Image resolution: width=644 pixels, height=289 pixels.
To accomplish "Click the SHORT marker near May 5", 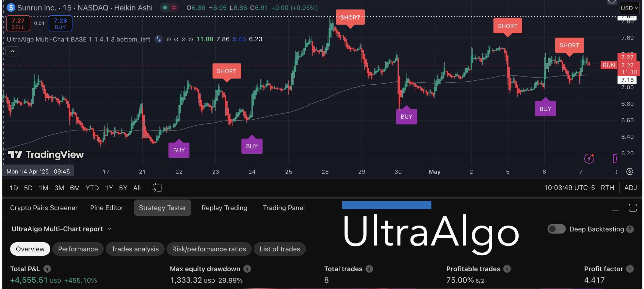I will [x=507, y=26].
